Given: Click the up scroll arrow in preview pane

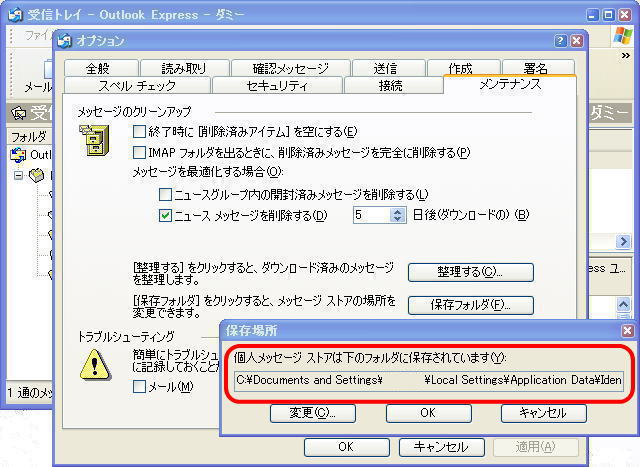Looking at the screenshot, I should coord(623,305).
